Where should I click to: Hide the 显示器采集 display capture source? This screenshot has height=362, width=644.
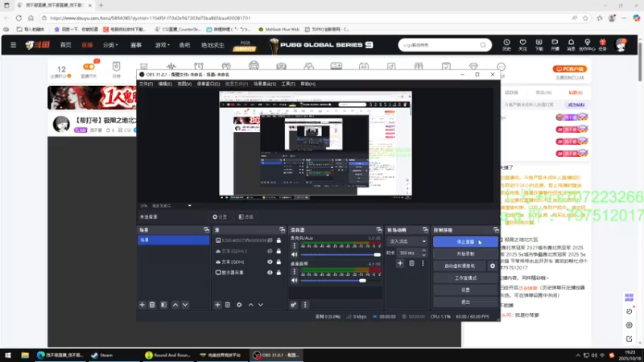(x=270, y=273)
